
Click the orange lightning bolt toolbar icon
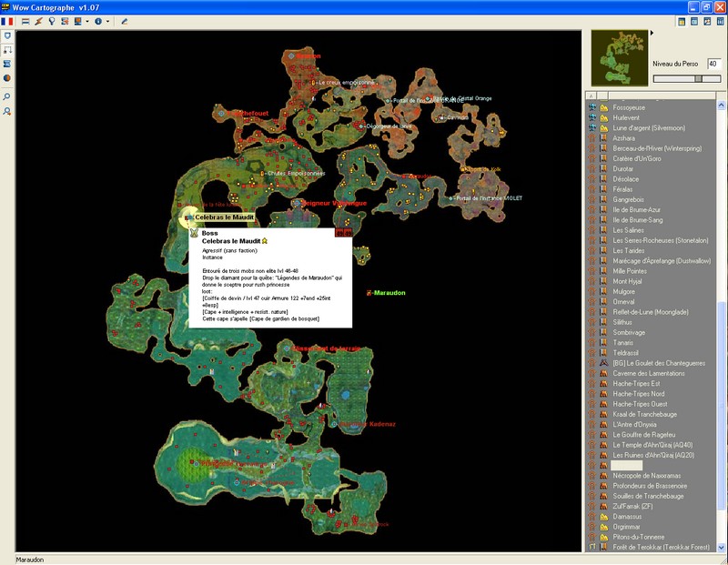point(38,21)
